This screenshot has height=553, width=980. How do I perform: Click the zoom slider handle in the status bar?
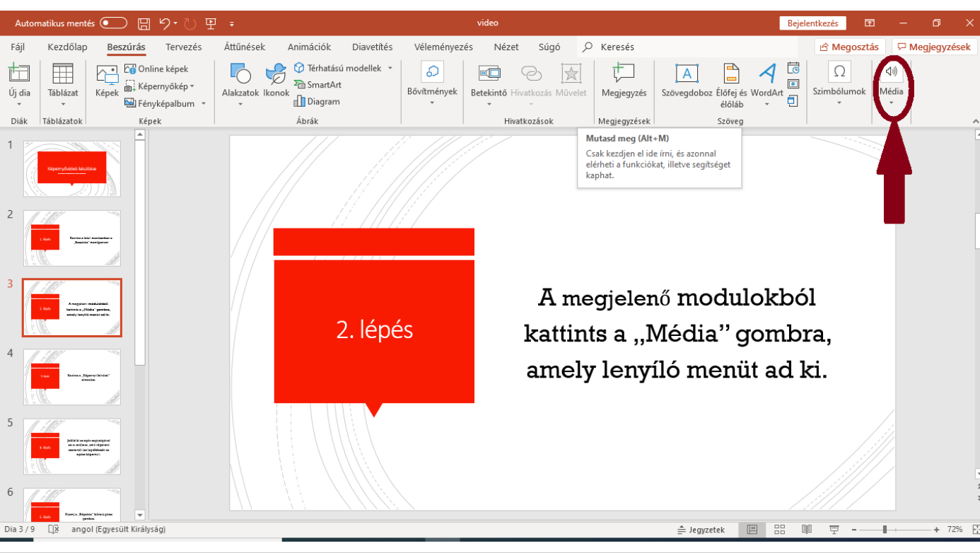coord(885,529)
